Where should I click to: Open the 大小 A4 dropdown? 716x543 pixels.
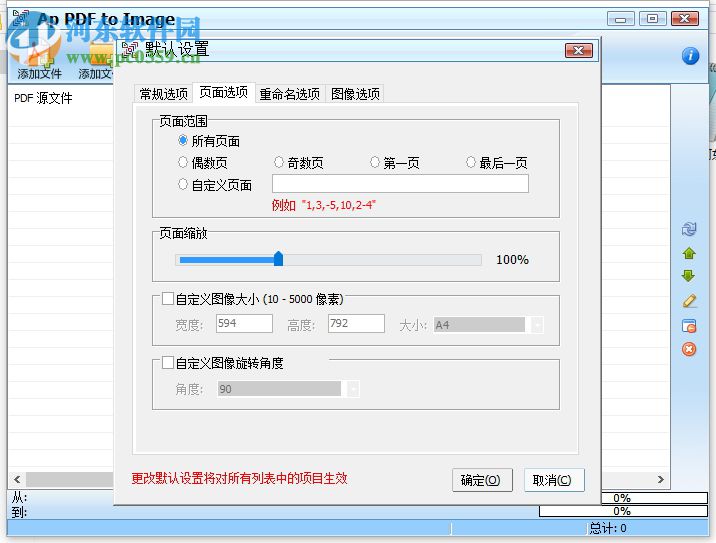(x=537, y=325)
